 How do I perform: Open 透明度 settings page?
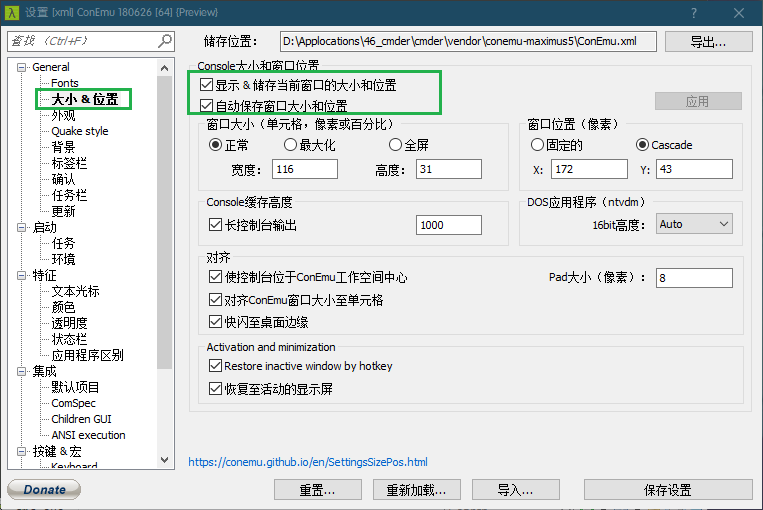pos(69,323)
